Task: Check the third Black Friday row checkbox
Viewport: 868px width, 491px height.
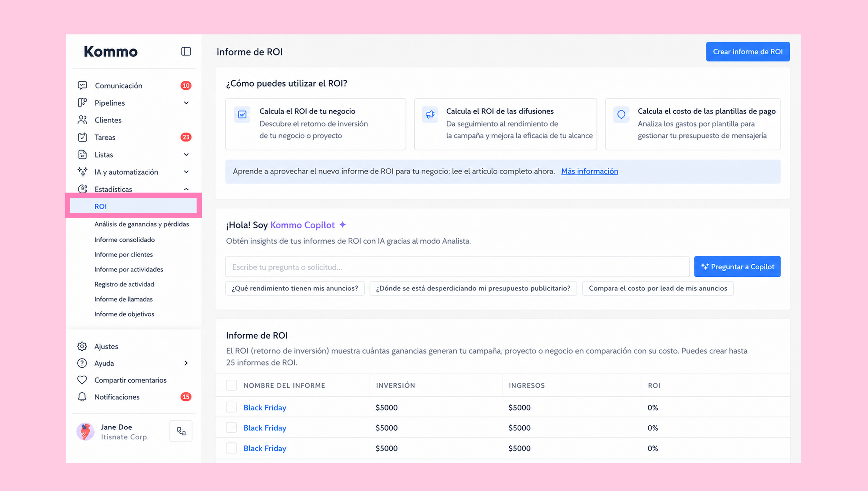Action: pos(231,448)
